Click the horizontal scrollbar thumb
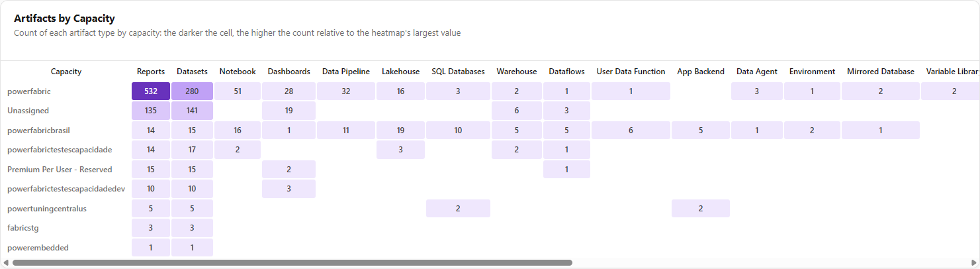Screen dimensions: 980x269 click(292, 263)
